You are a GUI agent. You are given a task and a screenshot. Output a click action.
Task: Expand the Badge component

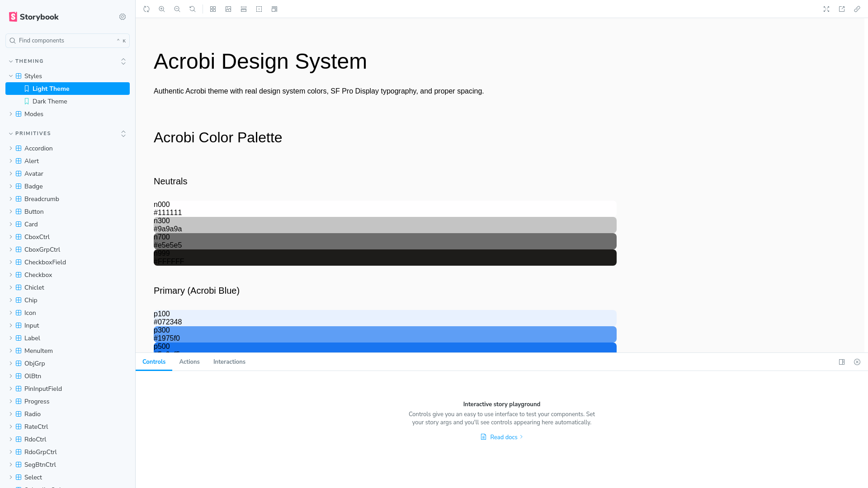tap(67, 186)
